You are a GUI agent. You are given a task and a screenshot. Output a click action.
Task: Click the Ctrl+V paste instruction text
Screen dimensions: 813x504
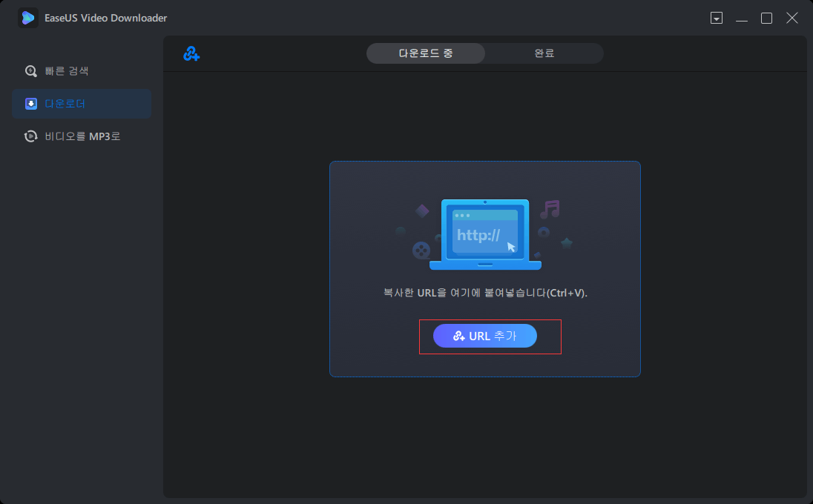point(485,293)
